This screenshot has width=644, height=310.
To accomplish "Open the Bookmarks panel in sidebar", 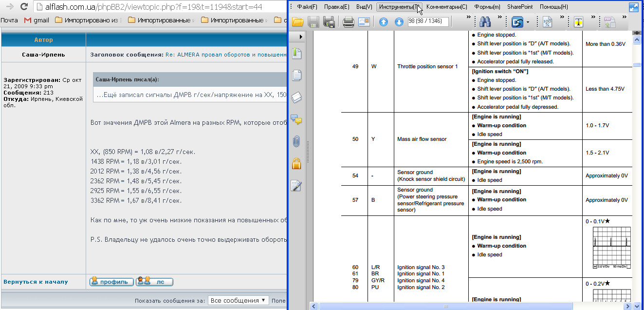I will coord(296,54).
